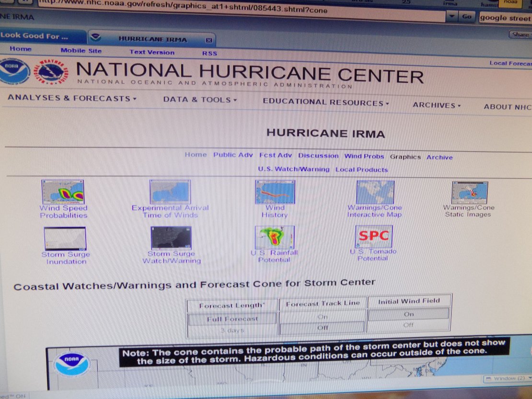Open the SPC U.S. Tornado Potential icon
The image size is (532, 399).
point(374,236)
